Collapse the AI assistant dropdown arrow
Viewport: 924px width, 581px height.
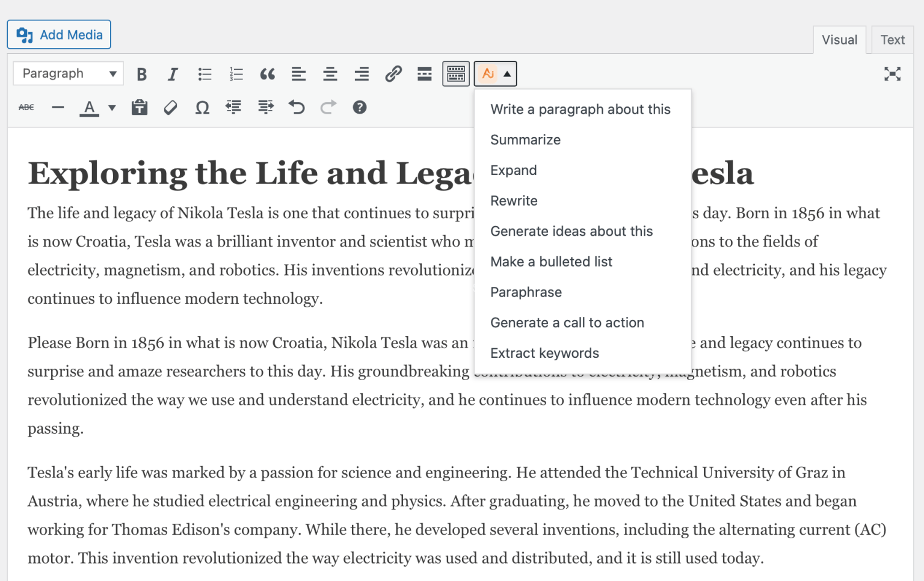tap(508, 74)
